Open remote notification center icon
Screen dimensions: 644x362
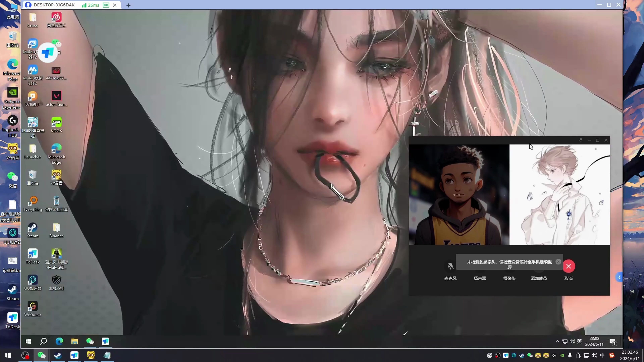coord(612,342)
